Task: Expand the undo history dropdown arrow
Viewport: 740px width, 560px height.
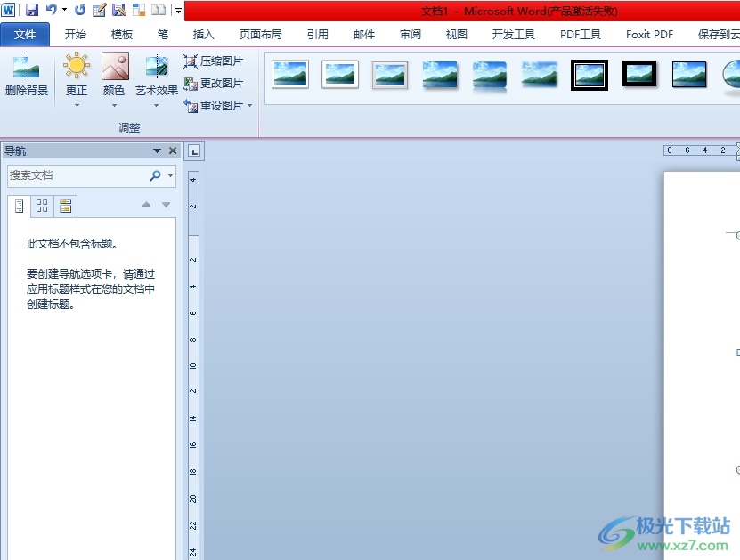Action: click(65, 10)
